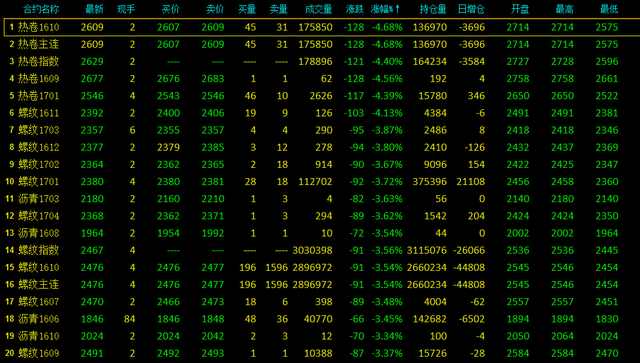The width and height of the screenshot is (640, 363).
Task: Click the 卖价 column header
Action: point(215,9)
